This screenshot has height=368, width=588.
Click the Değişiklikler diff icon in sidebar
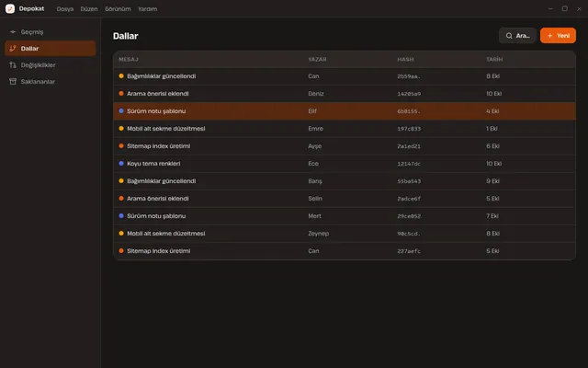pos(13,65)
